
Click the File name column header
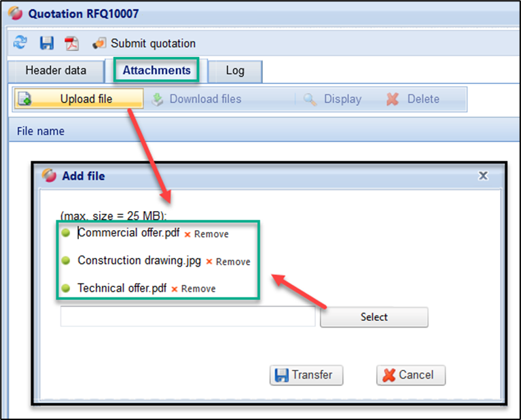coord(41,131)
